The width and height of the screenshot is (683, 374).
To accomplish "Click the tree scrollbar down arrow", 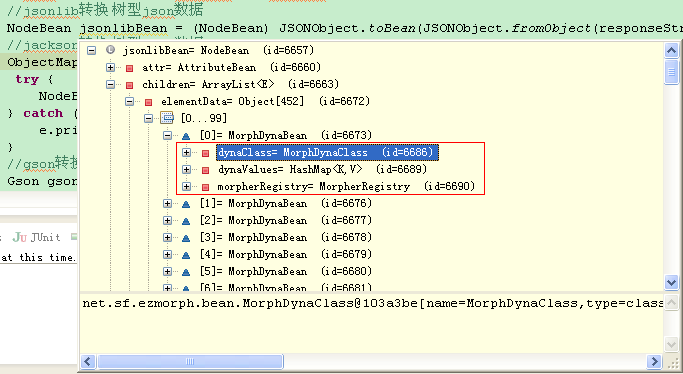I will click(671, 283).
